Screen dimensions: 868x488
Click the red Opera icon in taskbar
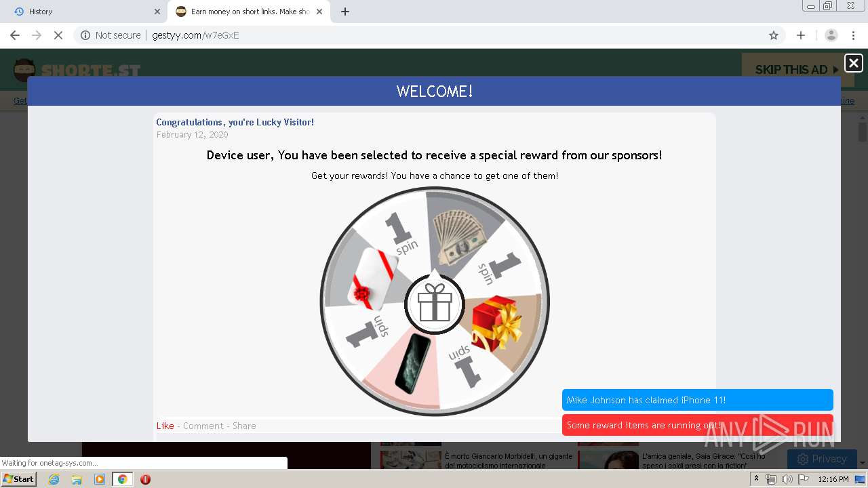(x=145, y=479)
